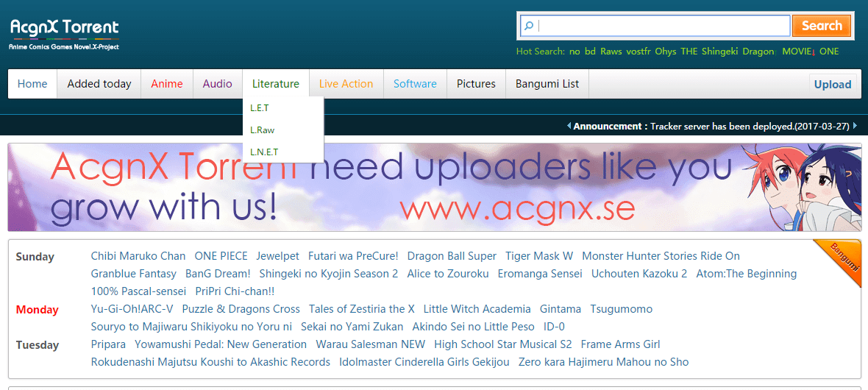Click previous announcement arrow
The width and height of the screenshot is (868, 390).
pos(569,126)
